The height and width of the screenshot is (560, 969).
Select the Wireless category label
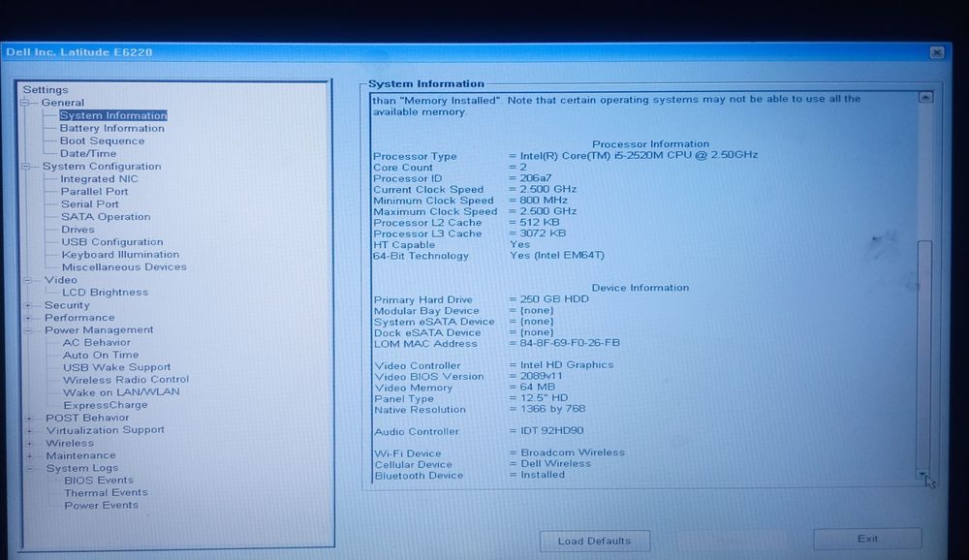point(70,444)
